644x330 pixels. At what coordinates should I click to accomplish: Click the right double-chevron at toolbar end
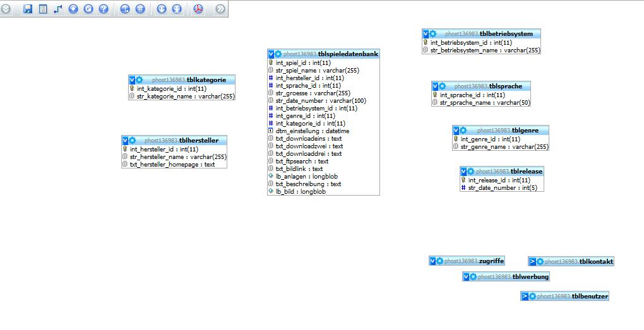(x=220, y=9)
